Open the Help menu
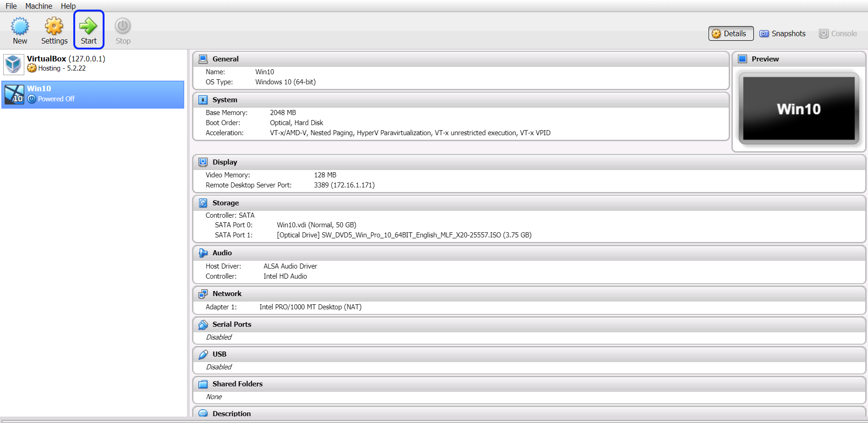This screenshot has width=868, height=423. [68, 6]
